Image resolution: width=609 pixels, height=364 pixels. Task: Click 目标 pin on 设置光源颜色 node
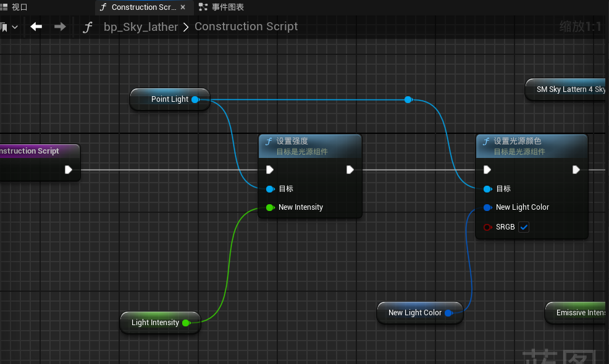[488, 189]
